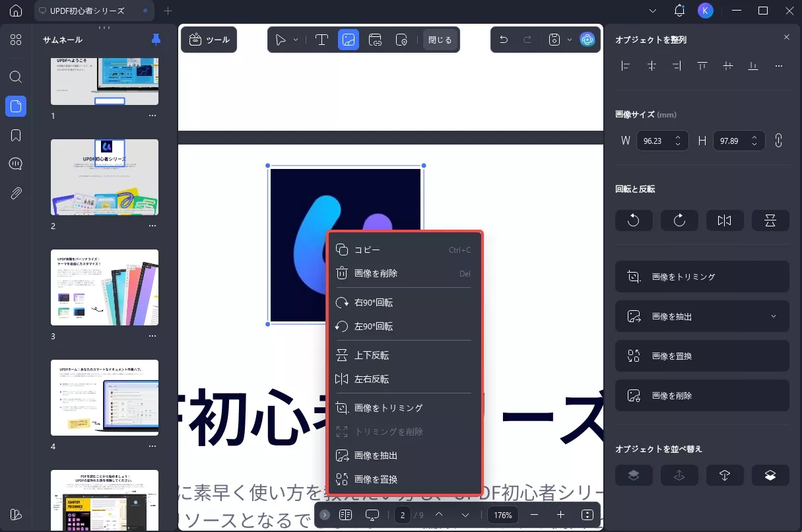Screen dimensions: 802x532
Task: Adjust the height H stepper arrows
Action: (x=754, y=141)
